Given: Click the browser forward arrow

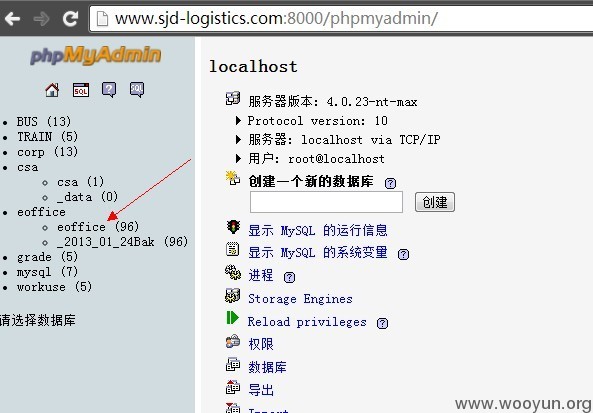Looking at the screenshot, I should point(41,18).
